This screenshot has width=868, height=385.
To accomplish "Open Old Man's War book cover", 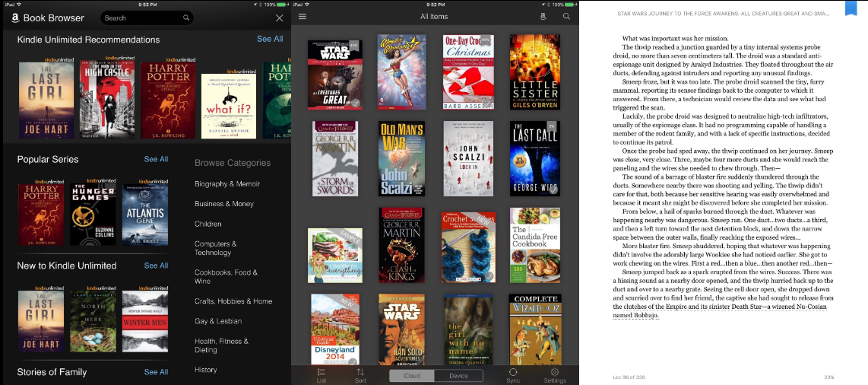I will (402, 158).
